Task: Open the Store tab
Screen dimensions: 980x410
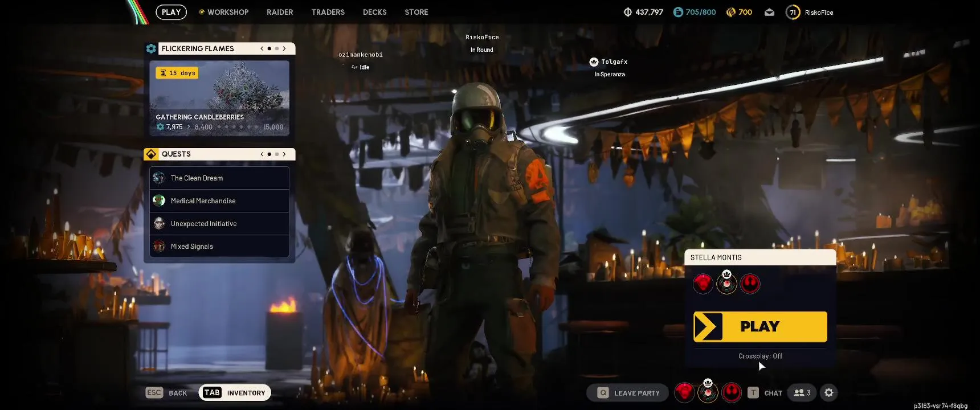Action: pos(416,12)
